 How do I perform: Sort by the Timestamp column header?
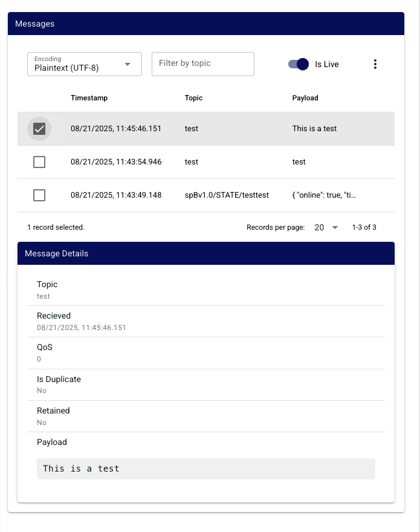pos(89,98)
